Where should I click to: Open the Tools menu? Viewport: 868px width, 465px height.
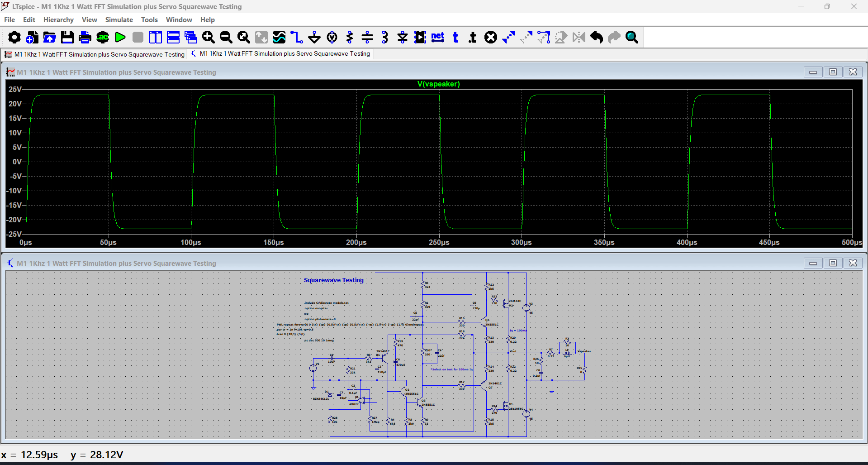click(149, 20)
